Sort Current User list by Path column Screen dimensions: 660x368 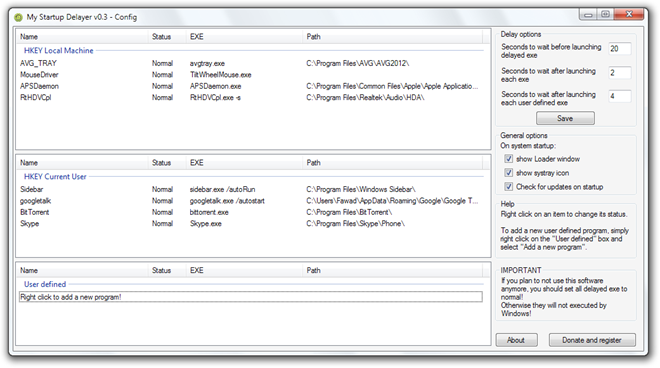(392, 163)
